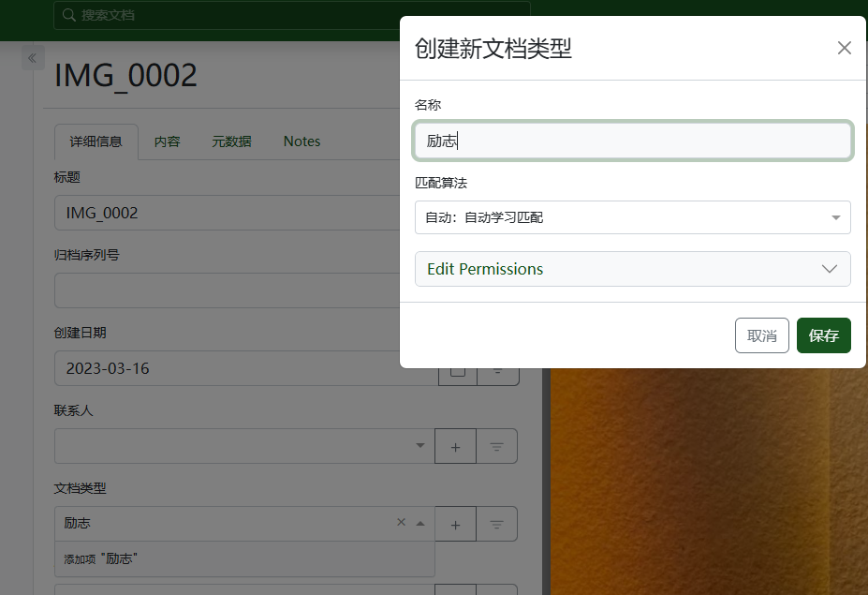Click the 标题 field with IMG_0002

[x=227, y=213]
